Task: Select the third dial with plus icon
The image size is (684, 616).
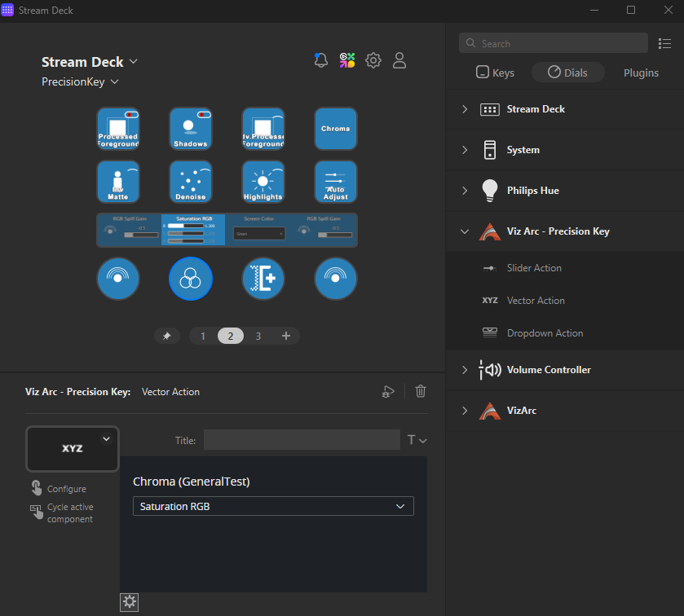Action: 263,279
